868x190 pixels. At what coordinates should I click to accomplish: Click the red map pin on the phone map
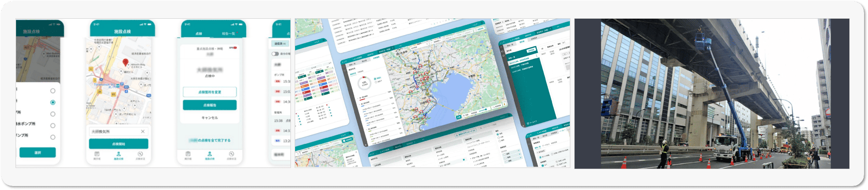125,63
